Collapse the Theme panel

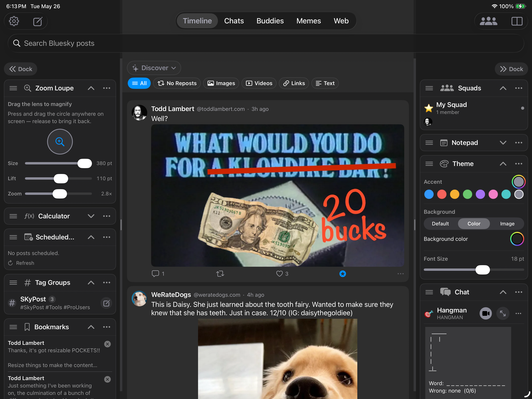pos(503,164)
